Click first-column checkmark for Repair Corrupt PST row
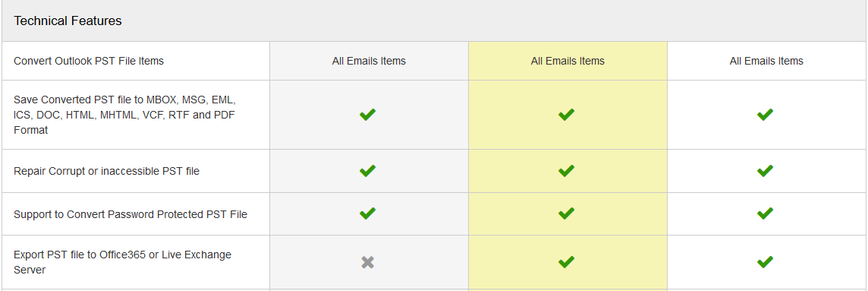Viewport: 868px width, 291px height. (x=367, y=171)
